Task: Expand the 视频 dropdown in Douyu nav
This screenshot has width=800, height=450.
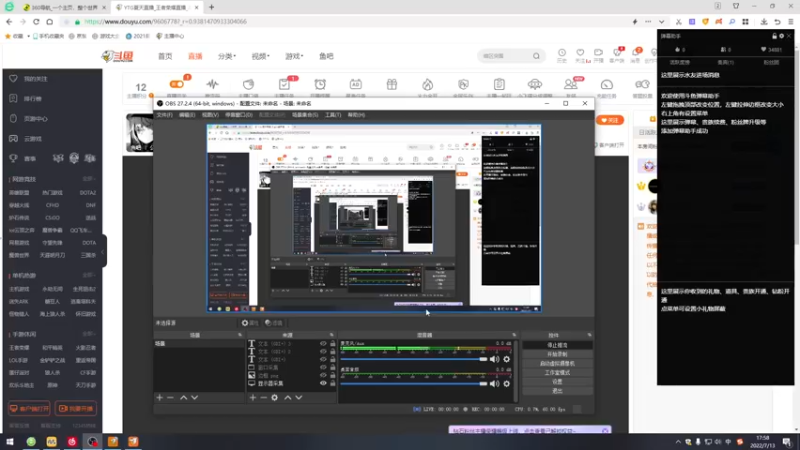Action: pos(260,56)
